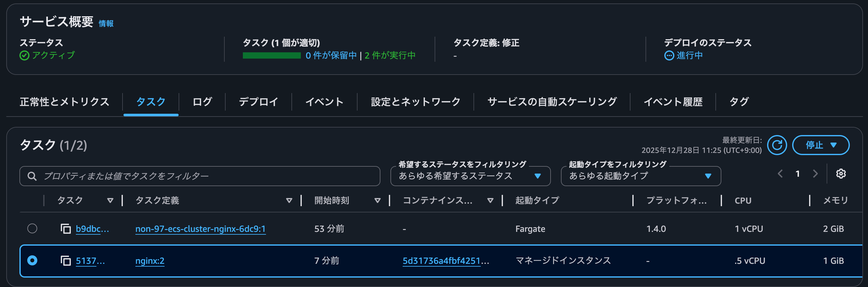The height and width of the screenshot is (287, 868).
Task: Copy the b9dbc task ID
Action: point(65,228)
